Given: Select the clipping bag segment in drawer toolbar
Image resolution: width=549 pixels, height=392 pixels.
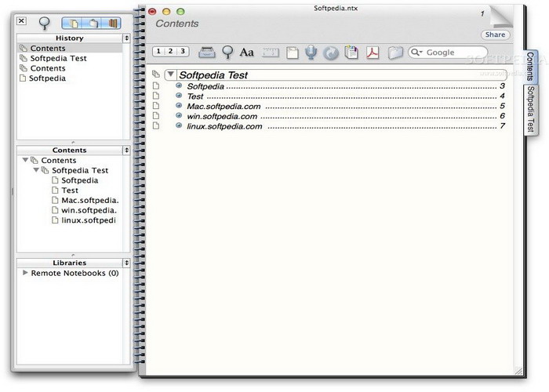Looking at the screenshot, I should coord(92,24).
